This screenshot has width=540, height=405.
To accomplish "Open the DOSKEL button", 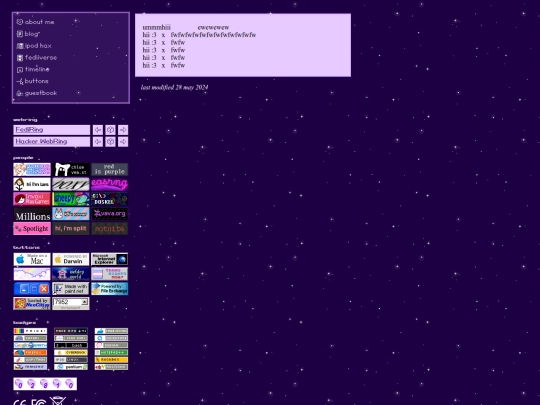I will coord(110,199).
